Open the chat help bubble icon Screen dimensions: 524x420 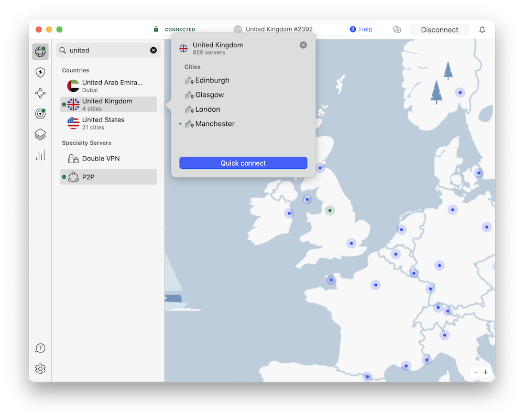40,348
